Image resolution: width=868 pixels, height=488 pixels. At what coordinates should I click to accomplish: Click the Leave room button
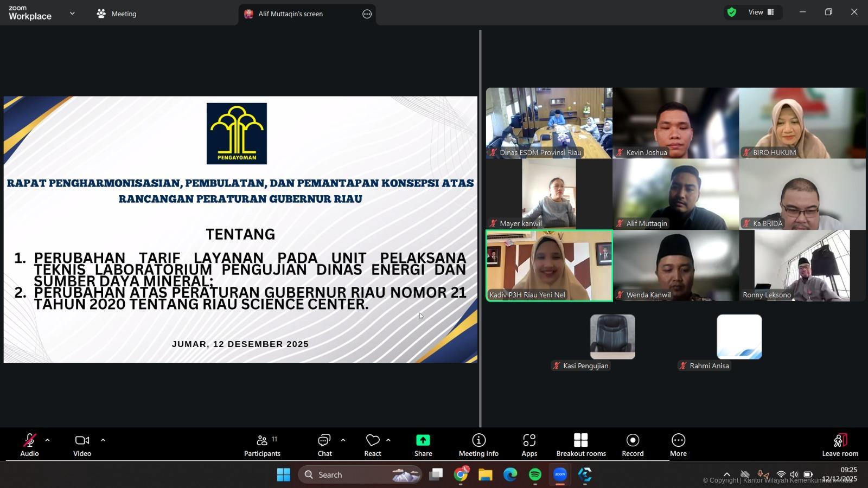click(x=839, y=444)
